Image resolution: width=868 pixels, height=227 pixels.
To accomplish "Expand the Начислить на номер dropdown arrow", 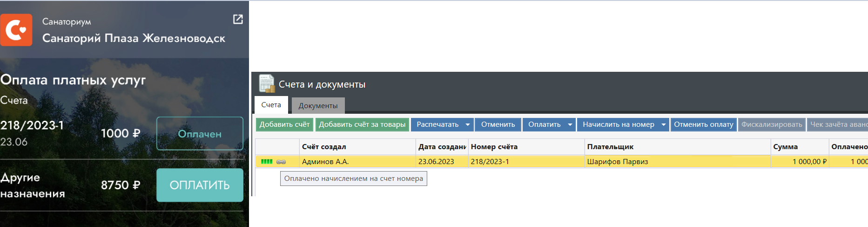I will coord(663,124).
